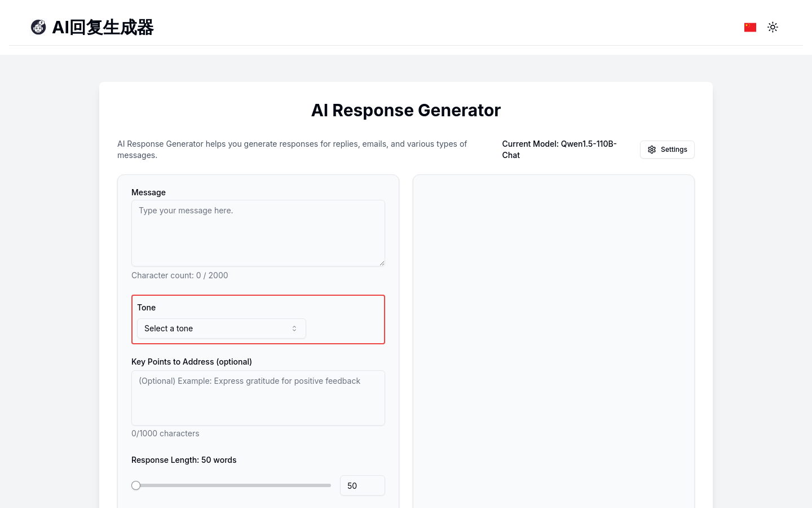
Task: Click the gear icon inside Settings
Action: pos(652,150)
